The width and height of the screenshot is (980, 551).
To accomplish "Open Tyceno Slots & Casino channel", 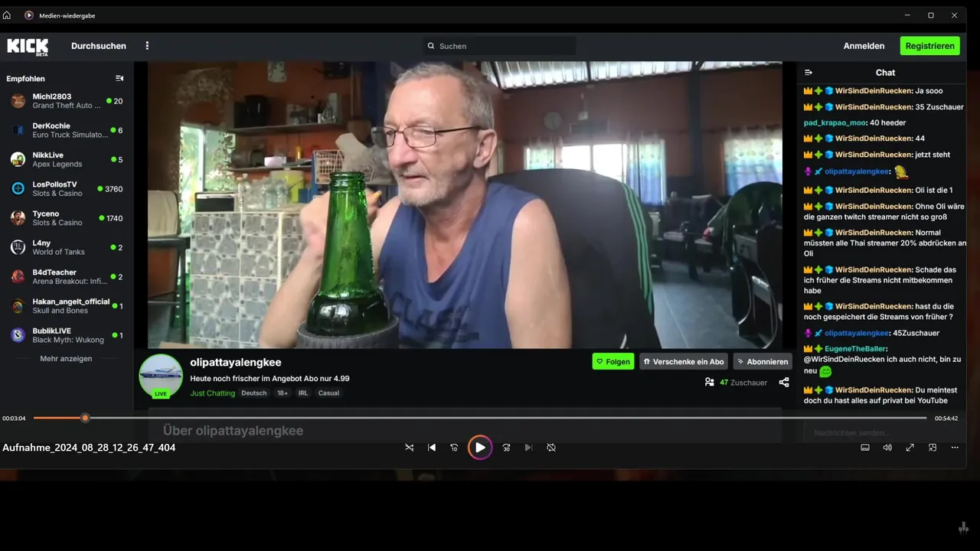I will [x=67, y=218].
